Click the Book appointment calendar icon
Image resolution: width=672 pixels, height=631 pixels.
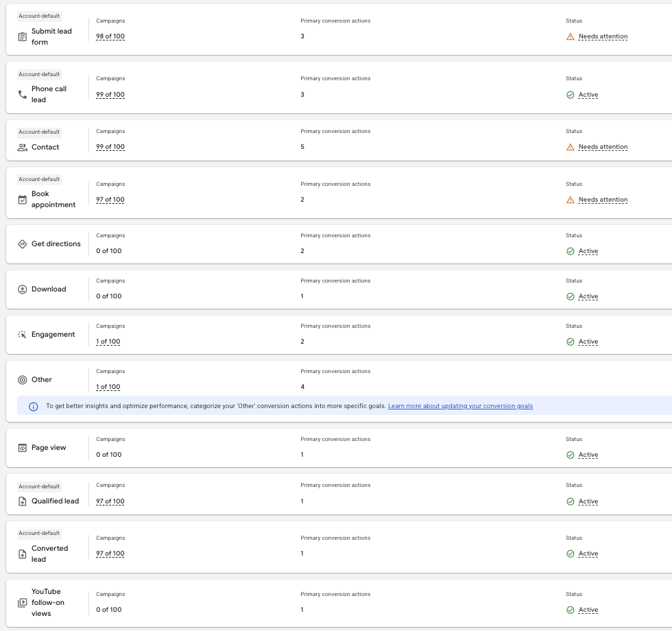click(x=22, y=200)
